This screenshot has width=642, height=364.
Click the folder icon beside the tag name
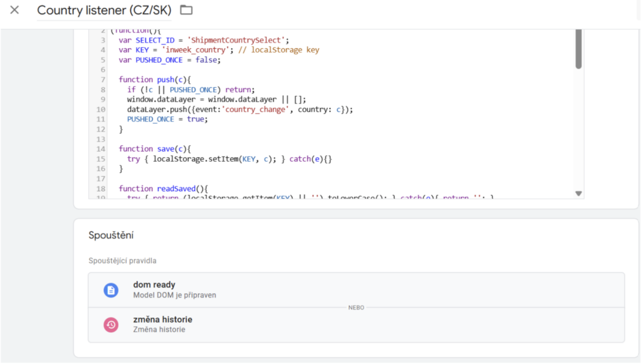coord(186,10)
